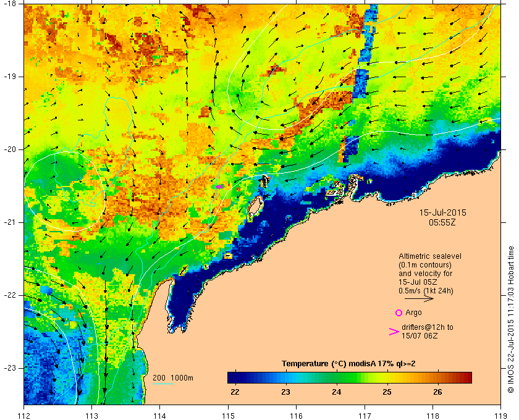
Task: Click the '(0.1m contours)' legend line
Action: click(x=425, y=265)
